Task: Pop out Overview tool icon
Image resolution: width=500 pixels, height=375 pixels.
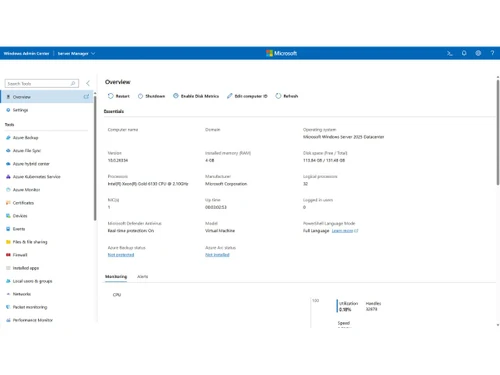Action: tap(86, 97)
